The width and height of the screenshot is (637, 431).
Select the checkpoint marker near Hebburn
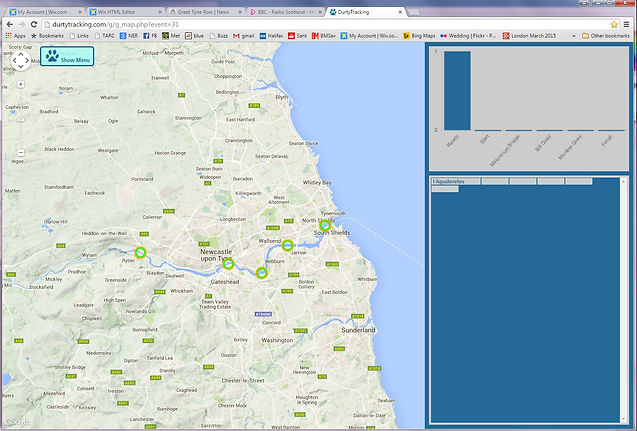coord(262,273)
